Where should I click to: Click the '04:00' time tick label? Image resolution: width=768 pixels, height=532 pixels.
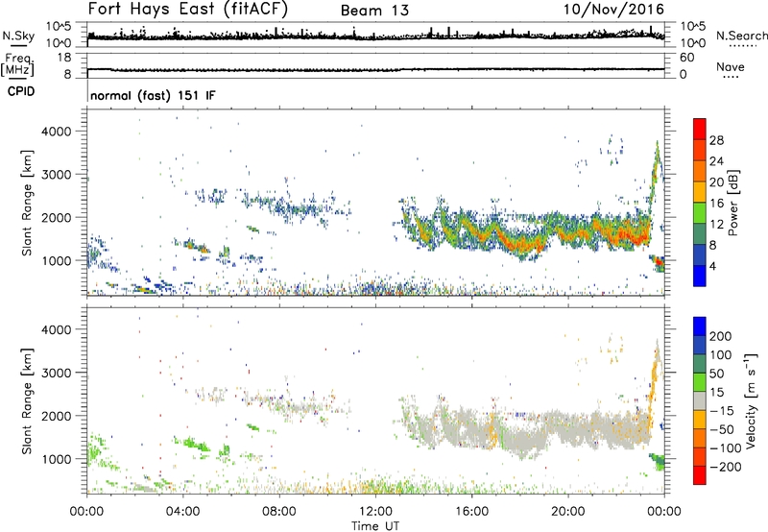[182, 512]
